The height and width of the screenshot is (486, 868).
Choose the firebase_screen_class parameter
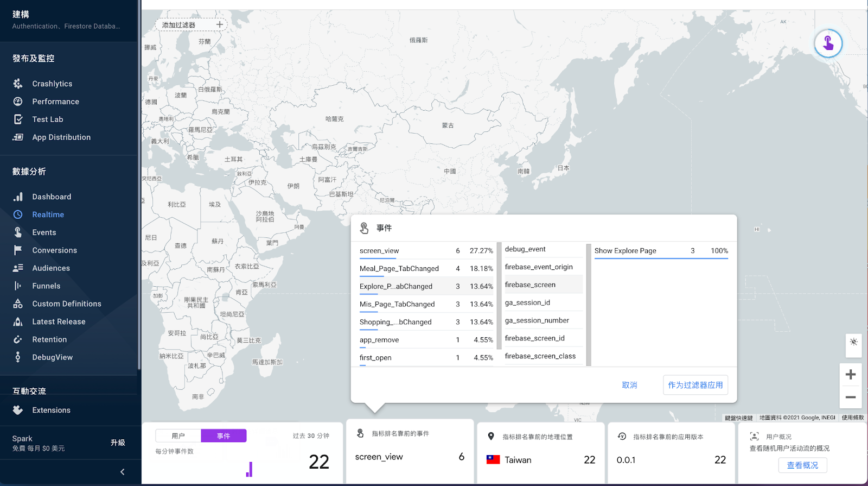click(x=543, y=356)
